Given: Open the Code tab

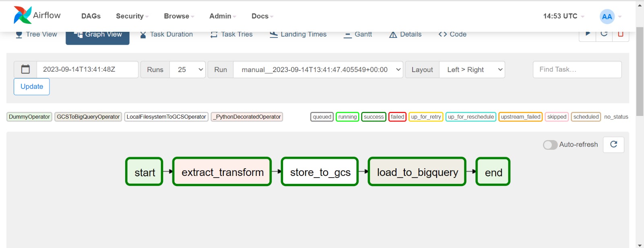Looking at the screenshot, I should click(452, 35).
